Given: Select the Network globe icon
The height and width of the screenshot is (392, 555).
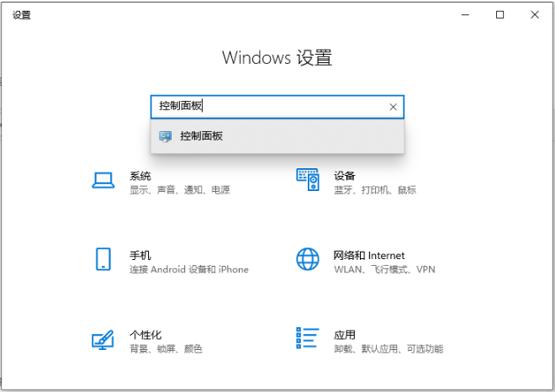Looking at the screenshot, I should (308, 259).
